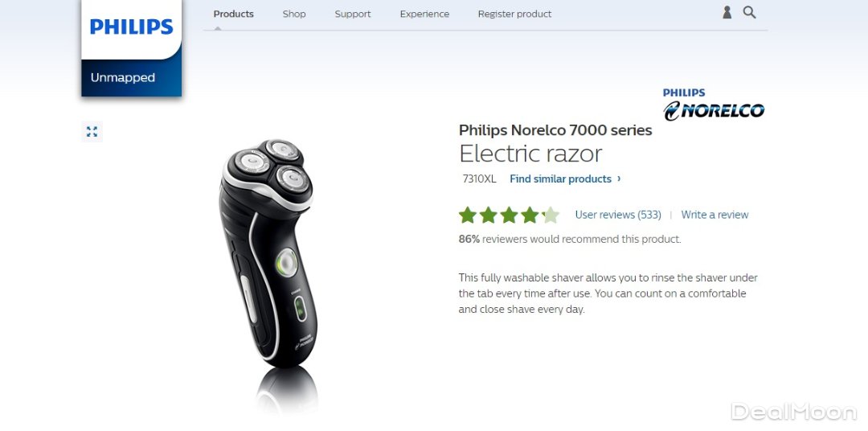868x431 pixels.
Task: Expand product image to fullscreen
Action: point(92,131)
